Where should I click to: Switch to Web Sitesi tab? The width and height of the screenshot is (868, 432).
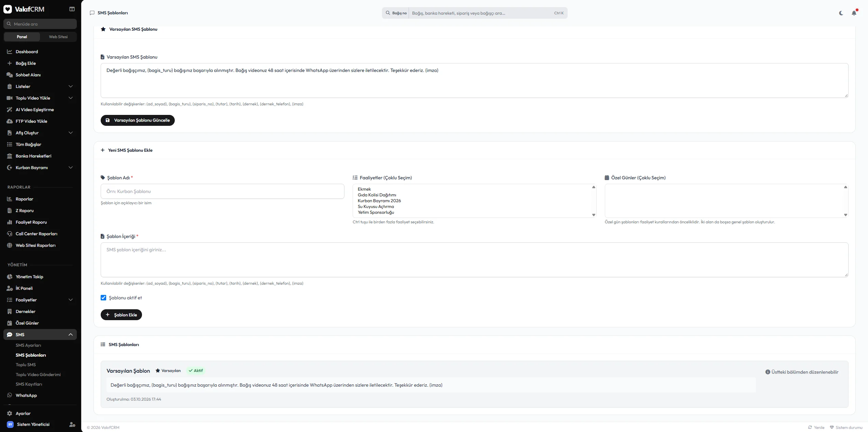pos(58,37)
